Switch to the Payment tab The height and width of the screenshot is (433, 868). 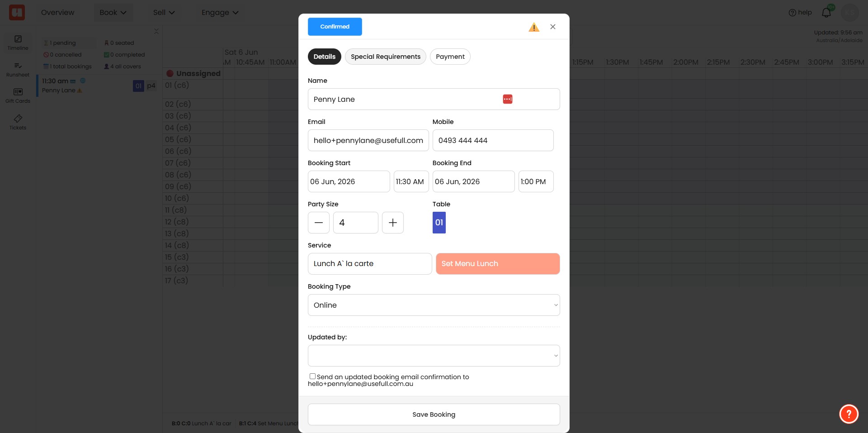tap(450, 57)
